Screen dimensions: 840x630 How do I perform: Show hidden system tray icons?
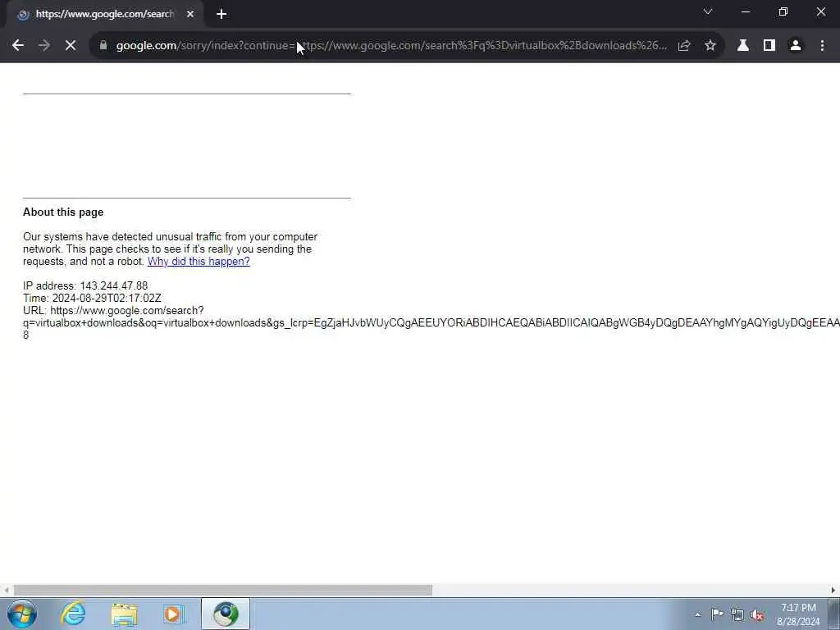coord(697,614)
